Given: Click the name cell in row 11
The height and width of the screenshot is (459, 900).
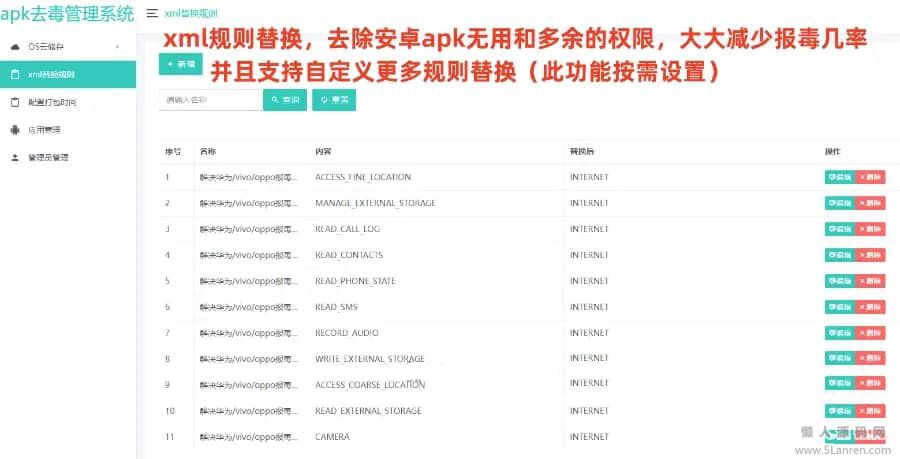Looking at the screenshot, I should click(x=249, y=437).
